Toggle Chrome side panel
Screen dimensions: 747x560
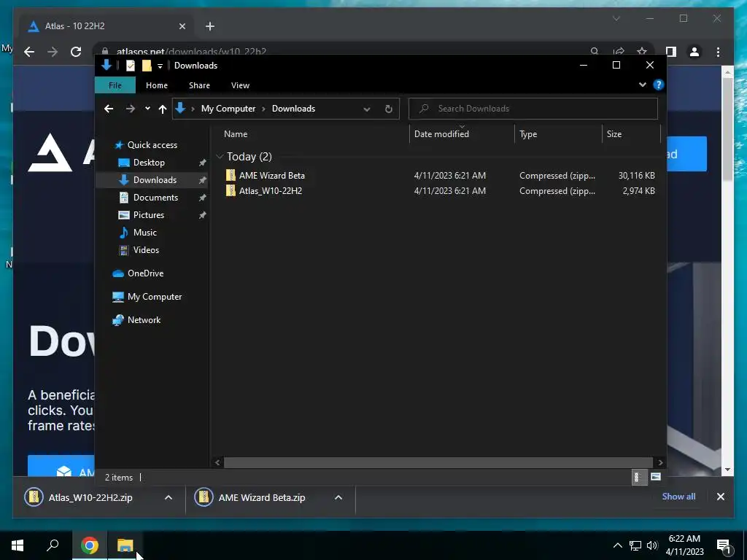(x=671, y=52)
